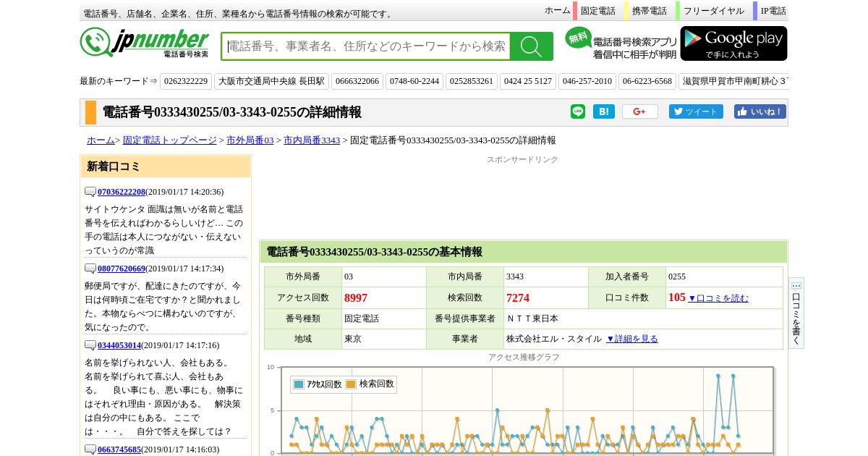The image size is (868, 456).
Task: Open the Google Play app badge
Action: 733,43
